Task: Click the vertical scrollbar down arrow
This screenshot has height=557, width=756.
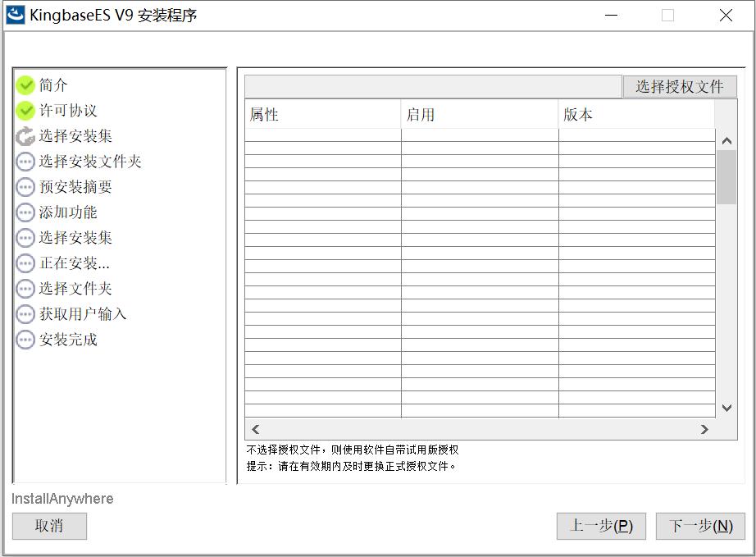Action: [x=726, y=408]
